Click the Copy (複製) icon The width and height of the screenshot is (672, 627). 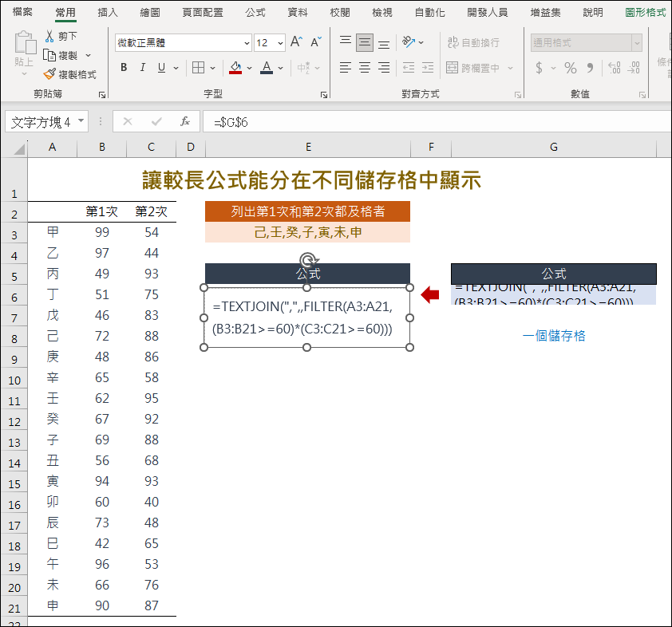pyautogui.click(x=49, y=55)
